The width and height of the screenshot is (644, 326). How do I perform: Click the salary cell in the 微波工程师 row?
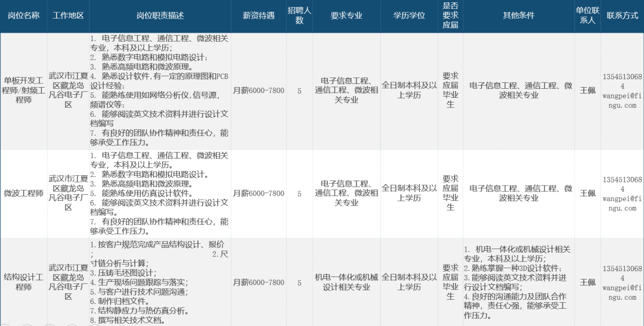click(258, 193)
